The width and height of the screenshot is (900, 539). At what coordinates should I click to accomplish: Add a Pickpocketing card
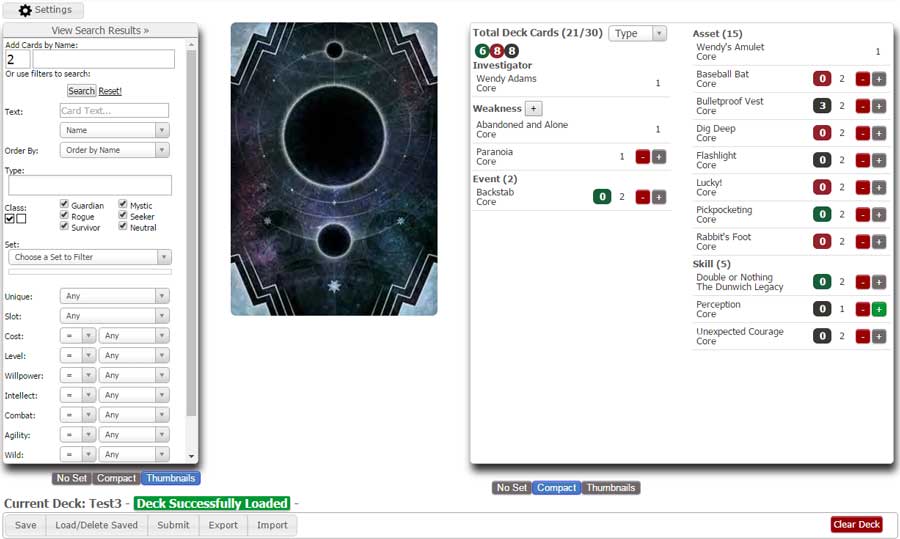pos(879,215)
